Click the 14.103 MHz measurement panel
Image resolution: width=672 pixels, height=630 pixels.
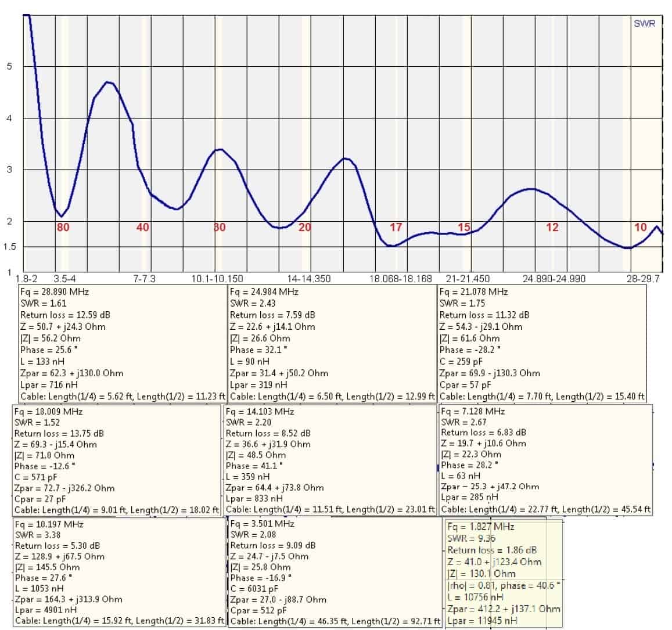(330, 460)
